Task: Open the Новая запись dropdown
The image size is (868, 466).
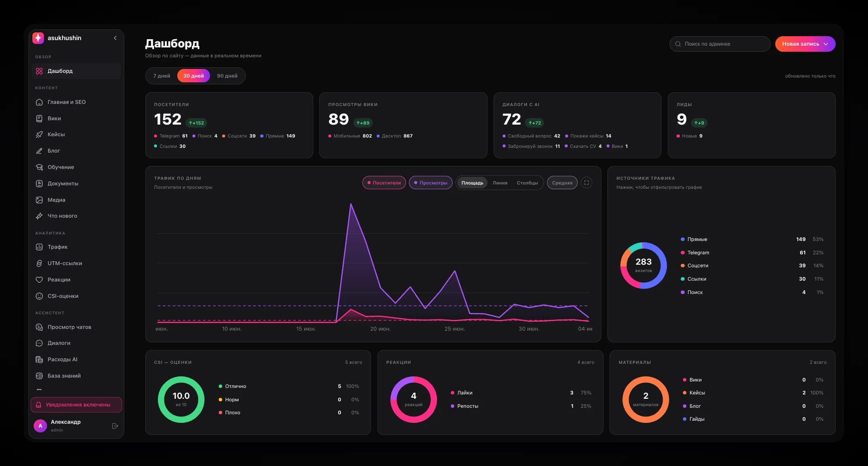Action: click(805, 44)
